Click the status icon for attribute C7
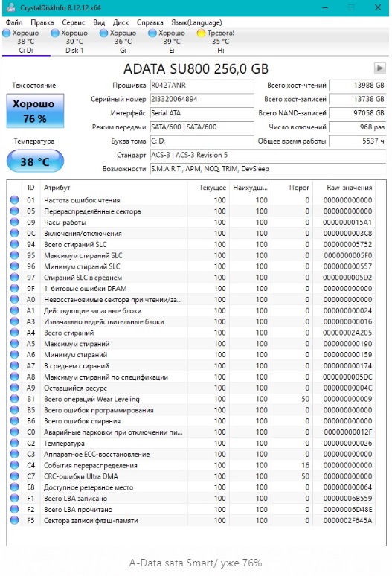This screenshot has width=392, height=576. (x=14, y=476)
